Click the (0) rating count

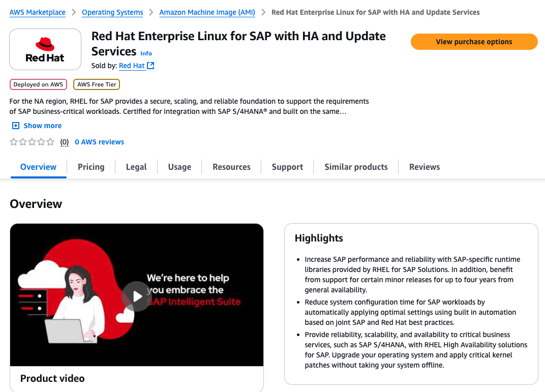64,142
